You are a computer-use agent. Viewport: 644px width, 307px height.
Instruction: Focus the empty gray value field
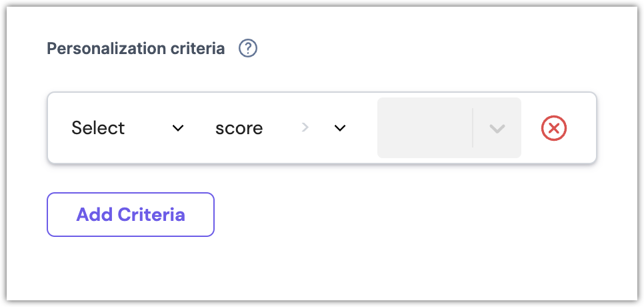point(425,128)
